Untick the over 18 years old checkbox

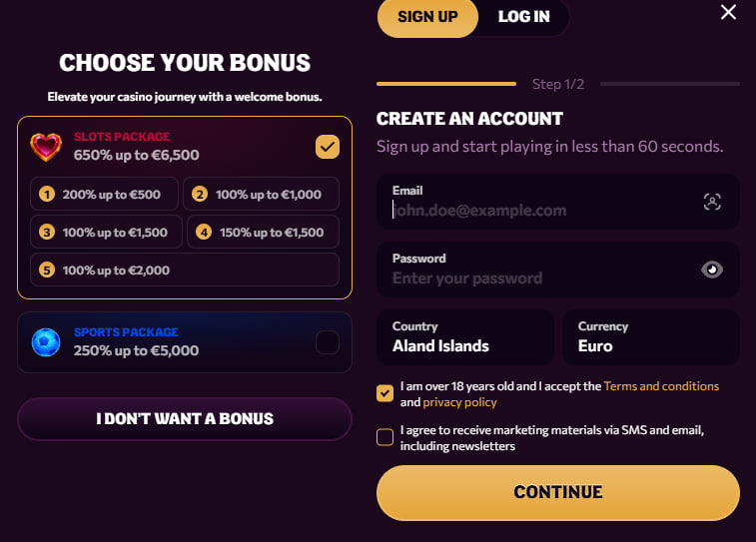click(384, 393)
